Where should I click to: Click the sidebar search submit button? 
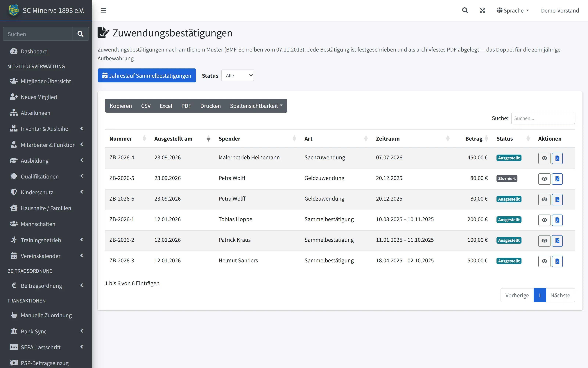[x=80, y=34]
